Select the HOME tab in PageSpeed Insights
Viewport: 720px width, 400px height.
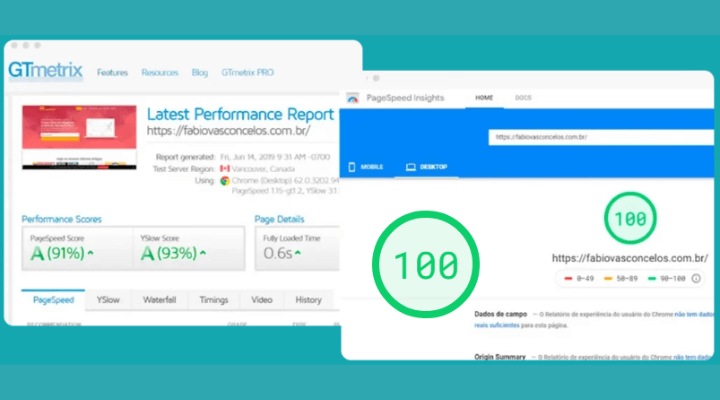tap(484, 98)
